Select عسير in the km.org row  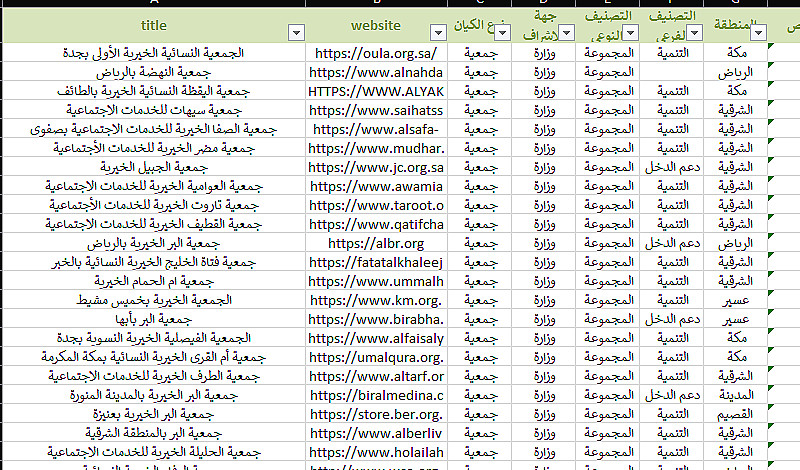[x=736, y=301]
